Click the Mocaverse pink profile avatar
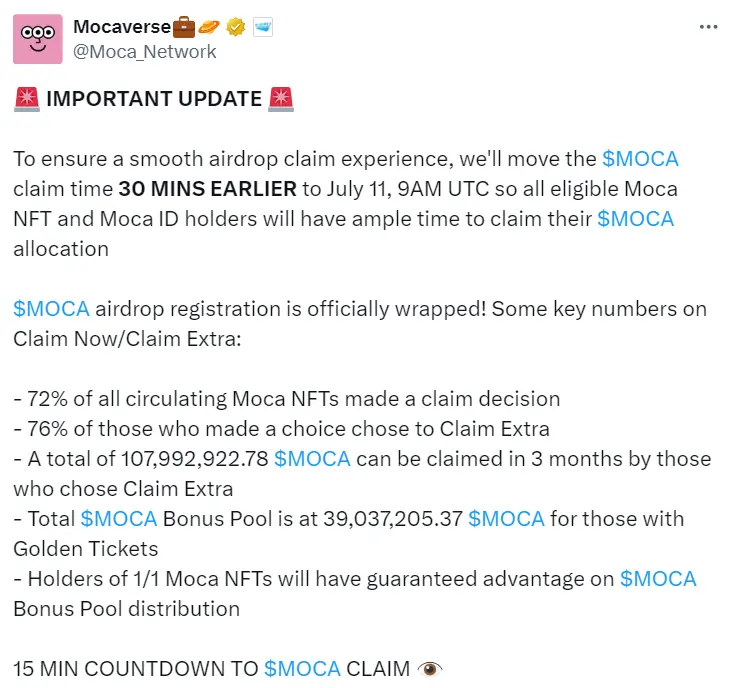This screenshot has width=733, height=688. (38, 38)
